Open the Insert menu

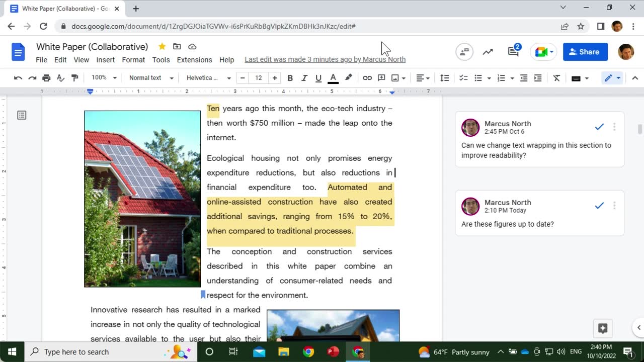106,60
